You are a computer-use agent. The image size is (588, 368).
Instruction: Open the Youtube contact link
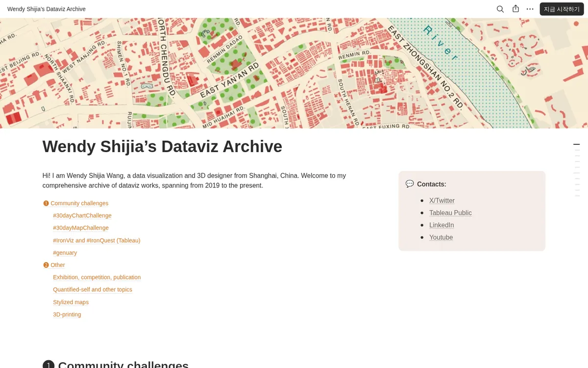(x=441, y=237)
